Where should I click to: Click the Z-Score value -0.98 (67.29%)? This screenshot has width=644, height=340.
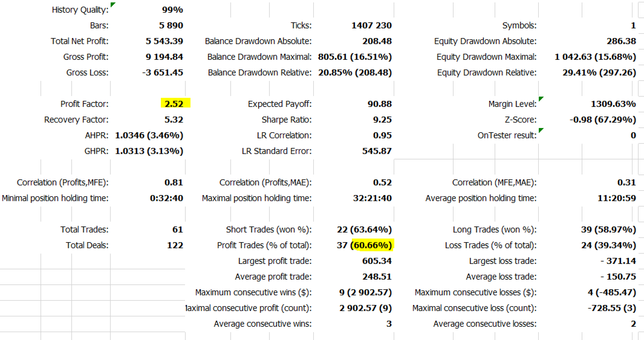pos(602,120)
